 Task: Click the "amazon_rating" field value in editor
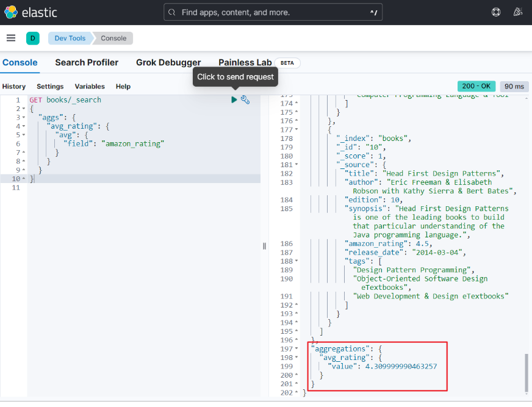tap(132, 143)
